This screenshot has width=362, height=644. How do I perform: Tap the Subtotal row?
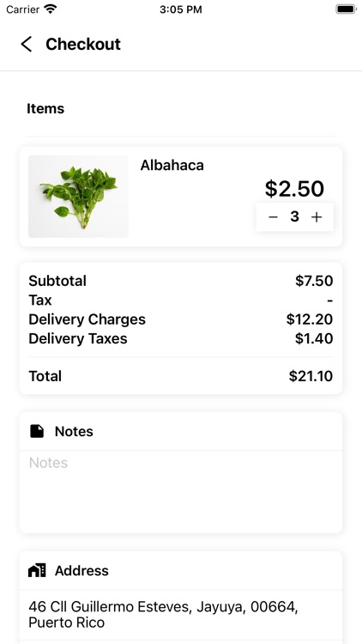(181, 281)
